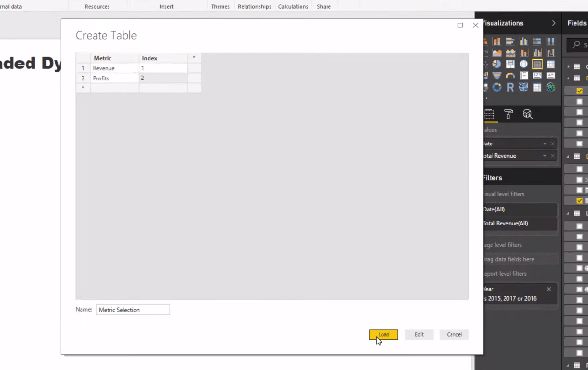Select the Revenue cell

tap(115, 68)
